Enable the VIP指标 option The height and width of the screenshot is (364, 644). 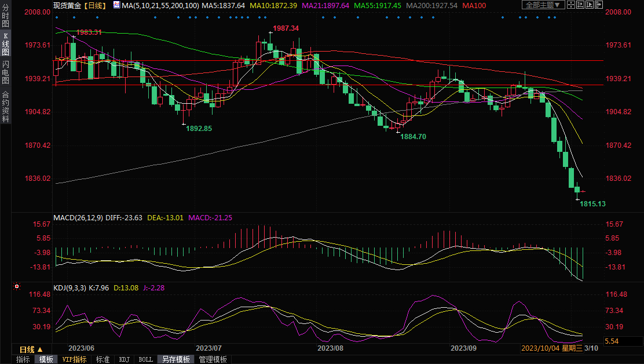[x=75, y=359]
